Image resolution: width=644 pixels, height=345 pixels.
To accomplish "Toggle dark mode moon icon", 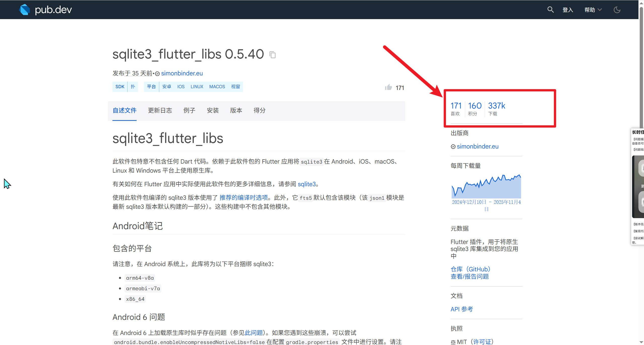I will [617, 10].
